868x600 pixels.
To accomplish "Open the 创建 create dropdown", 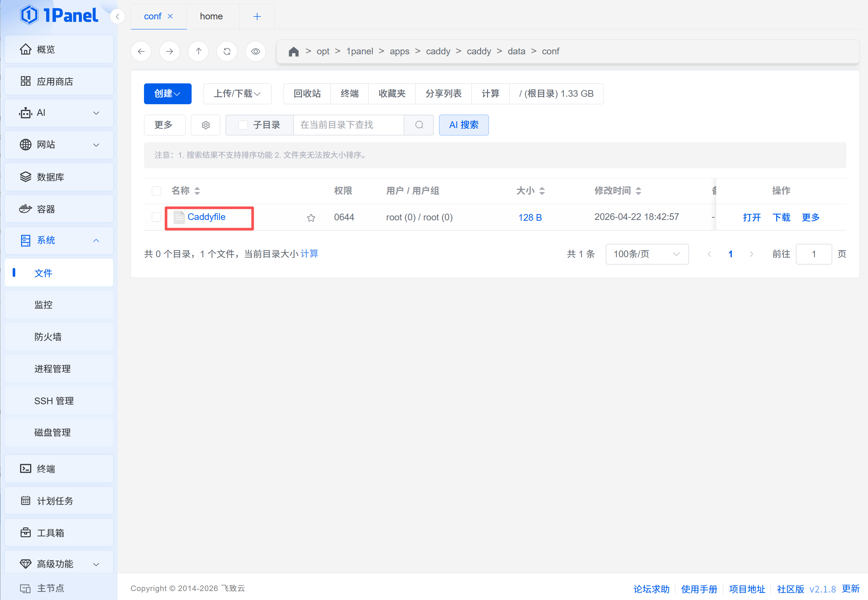I will [167, 93].
